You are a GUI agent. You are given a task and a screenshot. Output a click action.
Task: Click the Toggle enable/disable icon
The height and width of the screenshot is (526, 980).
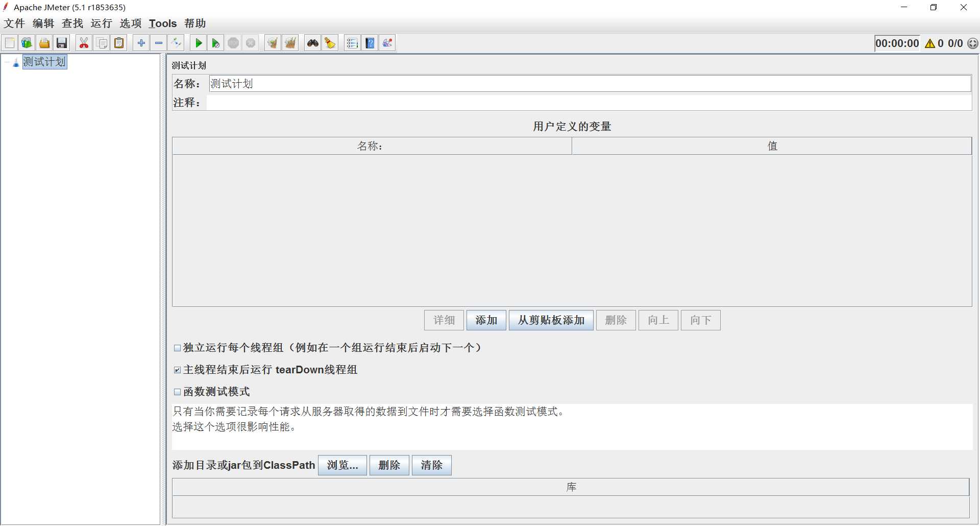tap(176, 43)
